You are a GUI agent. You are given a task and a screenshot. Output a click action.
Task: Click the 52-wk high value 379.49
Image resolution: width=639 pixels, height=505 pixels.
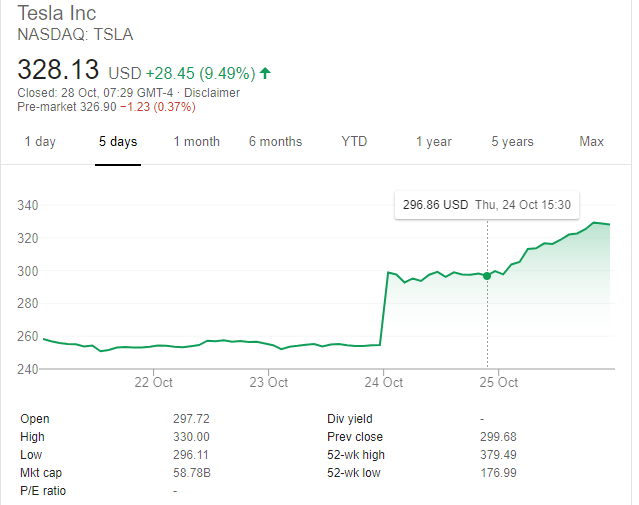[x=499, y=455]
